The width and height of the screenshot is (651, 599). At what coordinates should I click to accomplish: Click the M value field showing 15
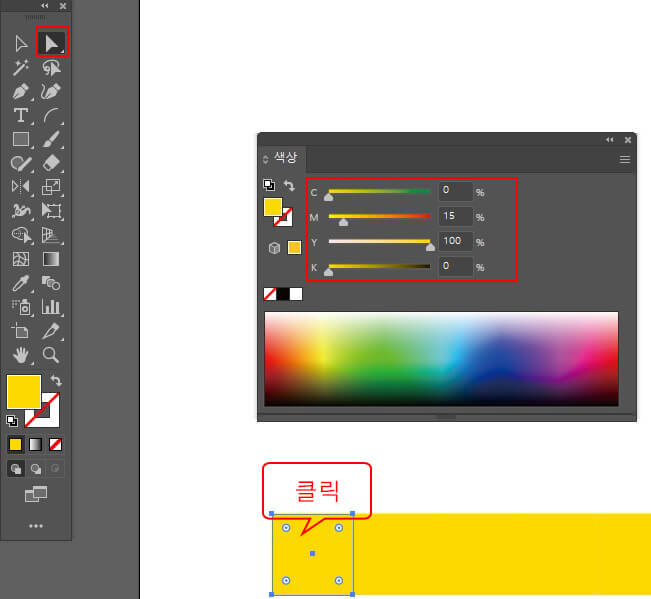455,216
